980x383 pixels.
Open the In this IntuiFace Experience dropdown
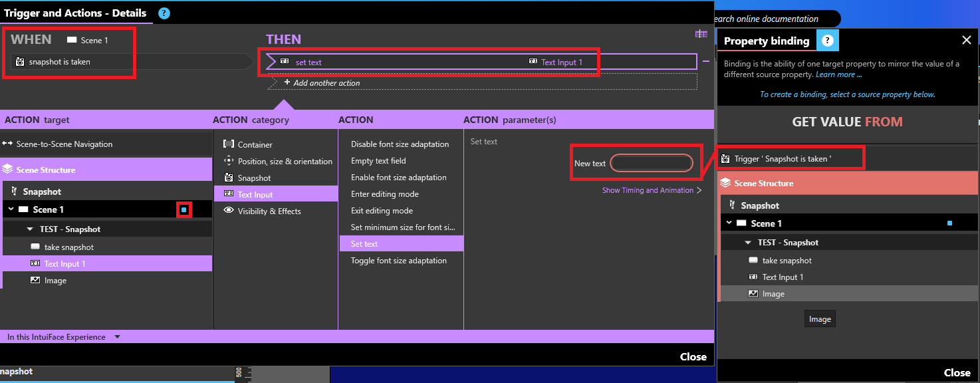coord(118,337)
